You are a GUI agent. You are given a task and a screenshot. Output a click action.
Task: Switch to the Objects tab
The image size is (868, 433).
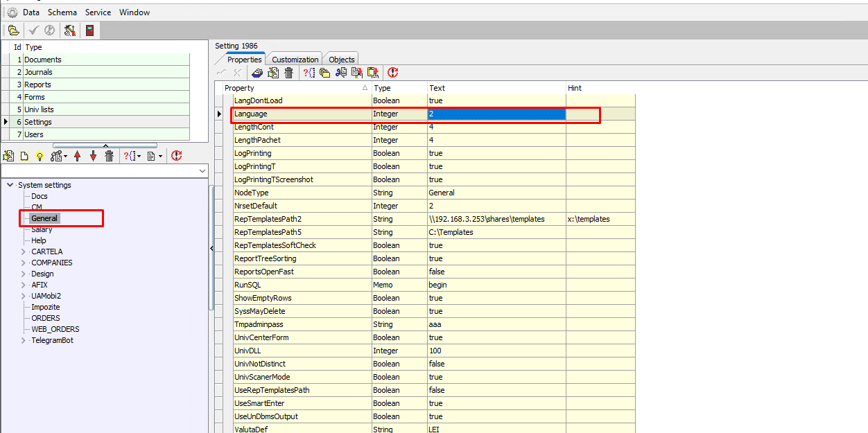pyautogui.click(x=342, y=60)
